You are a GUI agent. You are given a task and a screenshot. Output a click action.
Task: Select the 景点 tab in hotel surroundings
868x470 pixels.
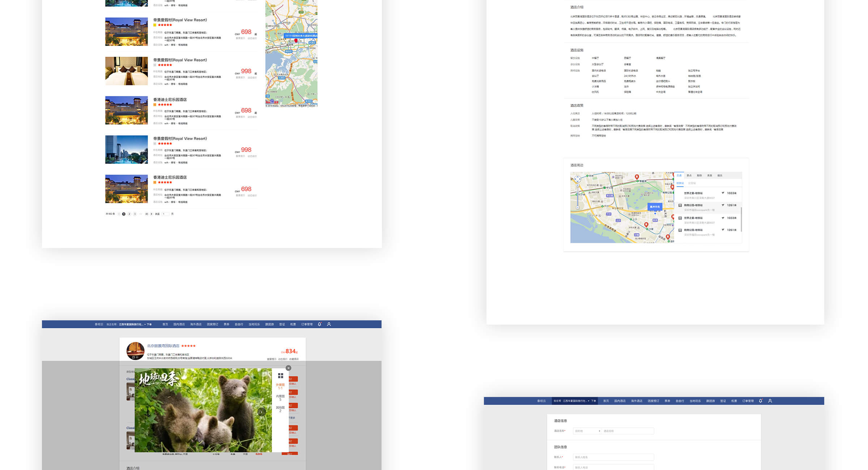click(x=689, y=176)
